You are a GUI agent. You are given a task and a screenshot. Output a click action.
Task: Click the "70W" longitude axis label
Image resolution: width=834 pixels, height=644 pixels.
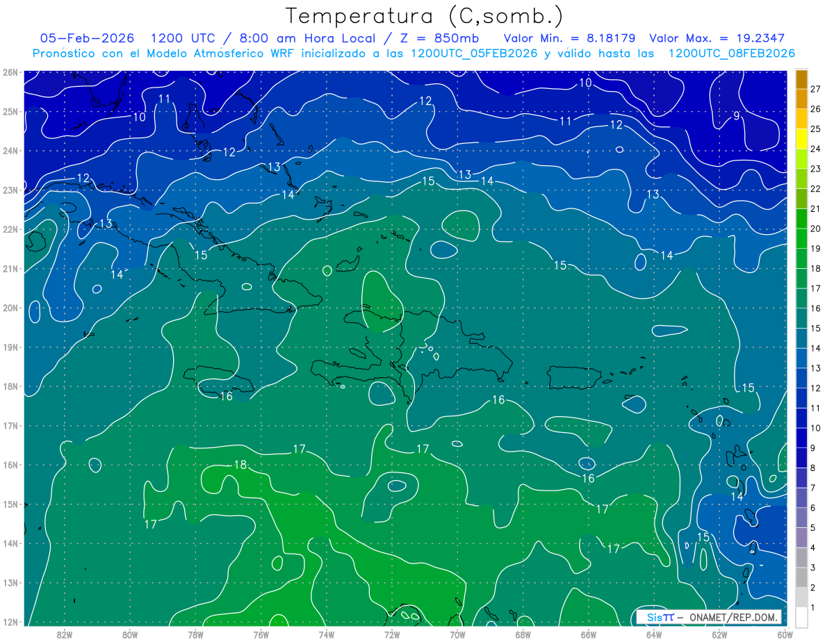pos(457,635)
